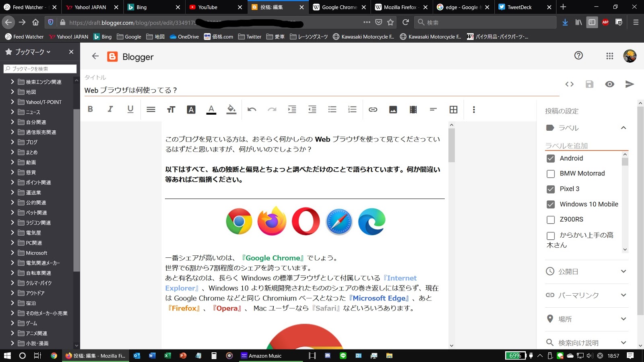Open more toolbar options menu
The height and width of the screenshot is (362, 644).
point(474,109)
